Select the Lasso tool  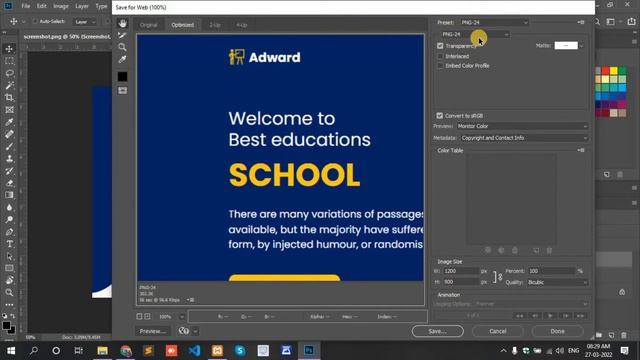click(9, 73)
